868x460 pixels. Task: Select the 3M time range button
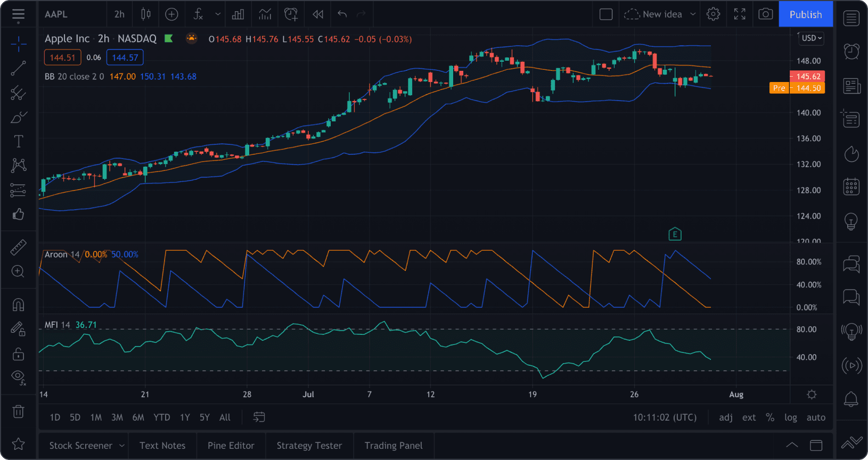click(x=117, y=417)
